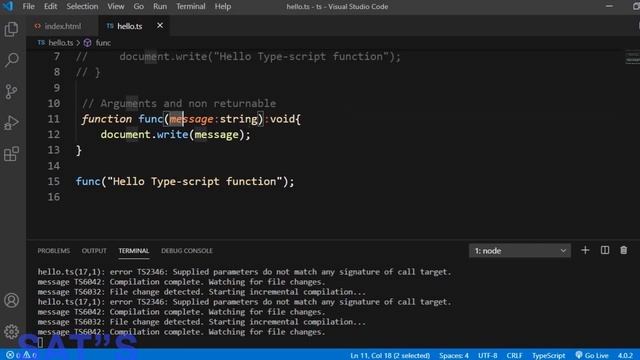
Task: Click the func symbol icon in breadcrumb
Action: coord(87,42)
